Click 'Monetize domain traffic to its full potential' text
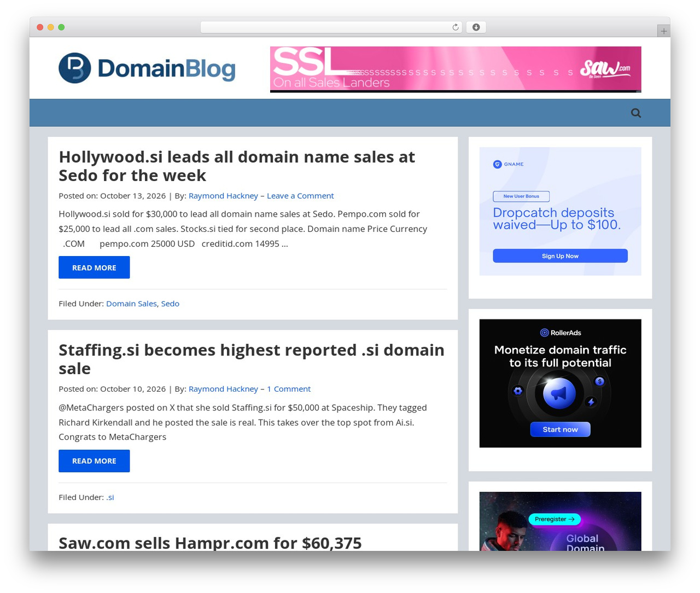The height and width of the screenshot is (593, 700). point(560,356)
